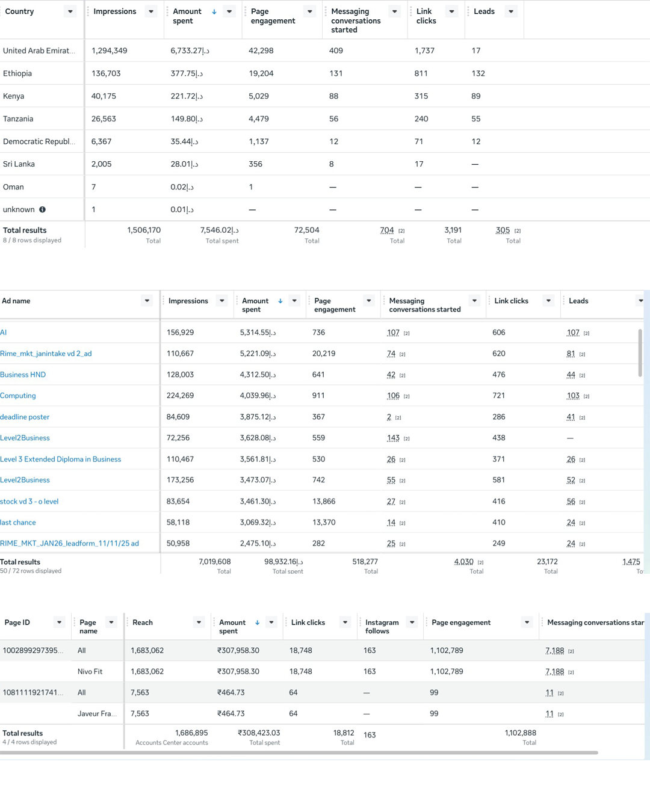The width and height of the screenshot is (650, 812).
Task: Click sort arrow on page table Amount spent
Action: click(x=258, y=623)
